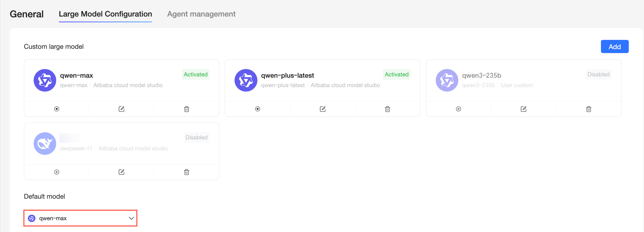Open the Default model dropdown showing qwen-max
The height and width of the screenshot is (232, 644).
pyautogui.click(x=80, y=218)
